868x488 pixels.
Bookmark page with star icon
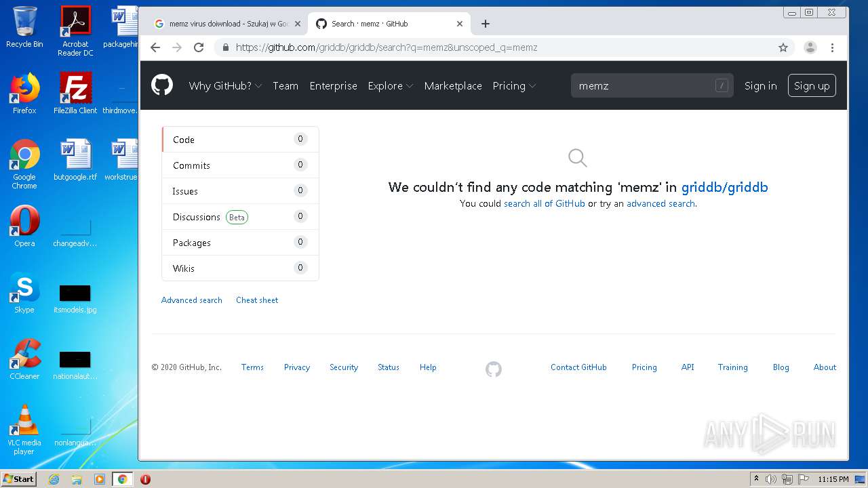(x=783, y=47)
